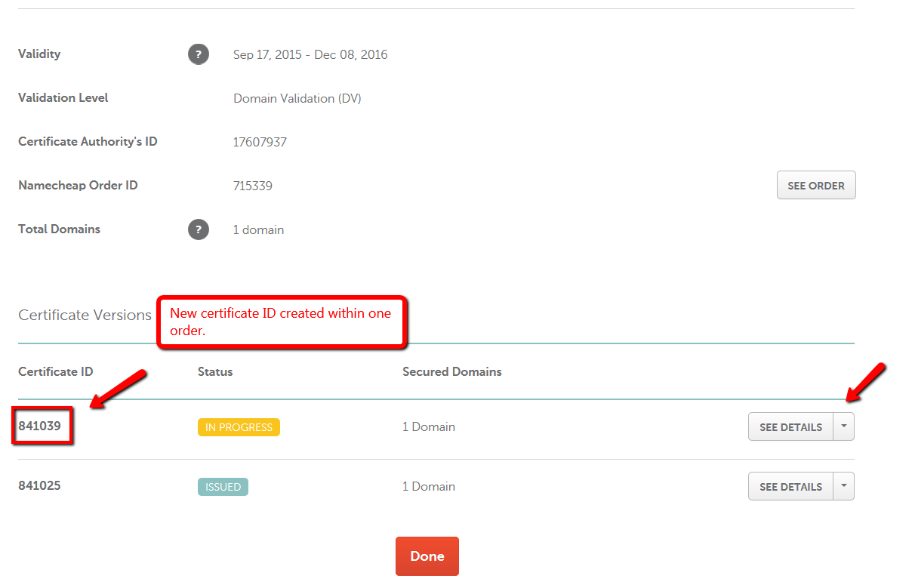Click '1 Domain' in the 841039 row

point(429,426)
